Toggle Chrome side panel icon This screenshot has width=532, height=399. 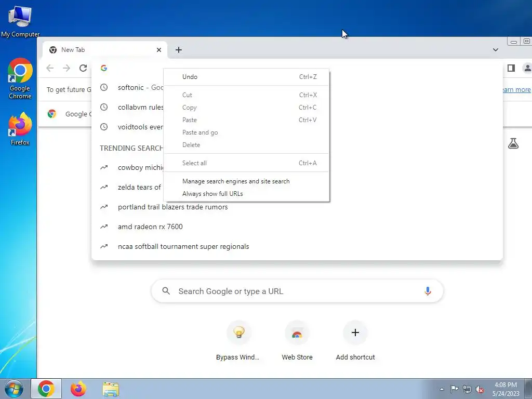(511, 68)
